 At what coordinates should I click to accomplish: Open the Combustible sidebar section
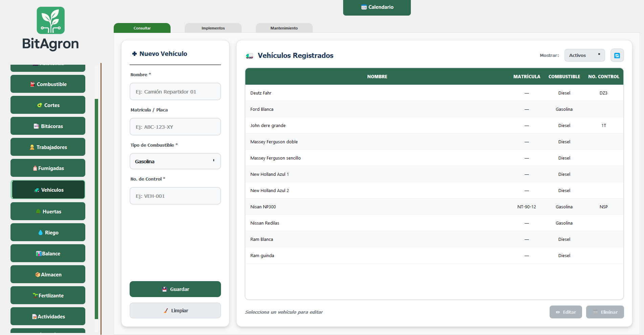tap(48, 84)
